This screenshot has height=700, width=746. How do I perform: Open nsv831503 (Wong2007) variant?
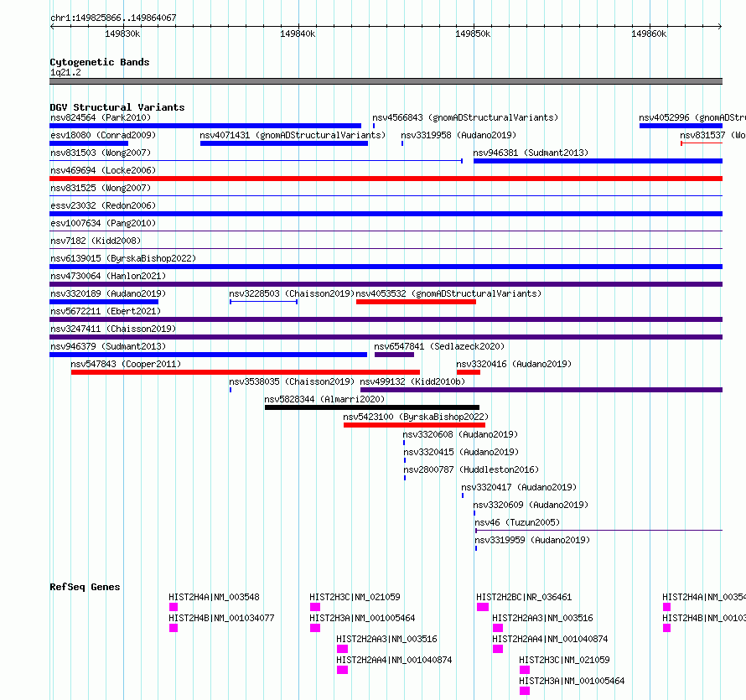(101, 153)
